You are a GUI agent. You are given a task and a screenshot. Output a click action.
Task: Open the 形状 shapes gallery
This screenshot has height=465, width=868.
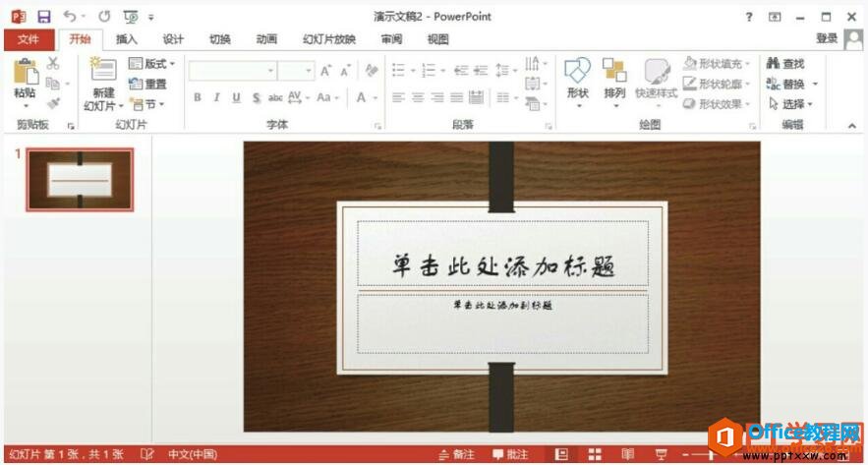[x=577, y=82]
